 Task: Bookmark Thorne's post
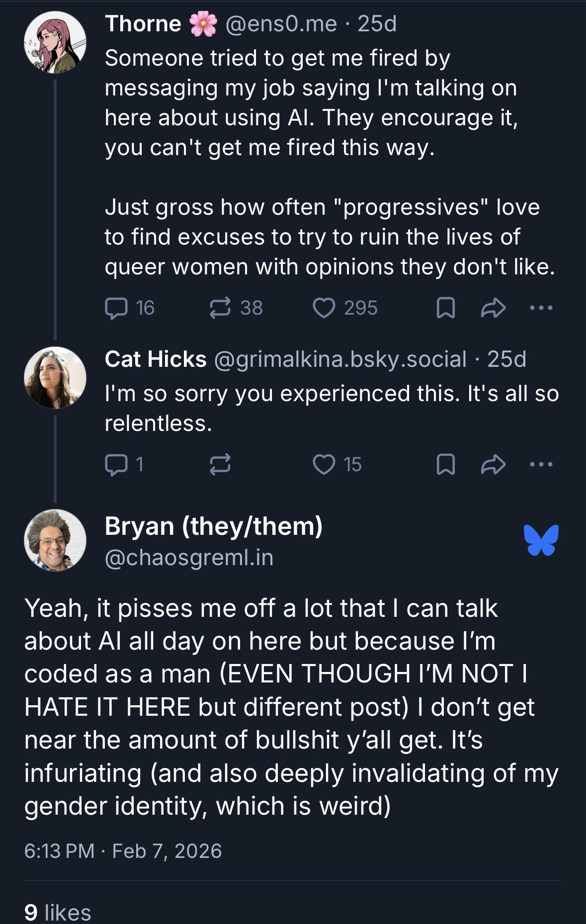coord(445,309)
